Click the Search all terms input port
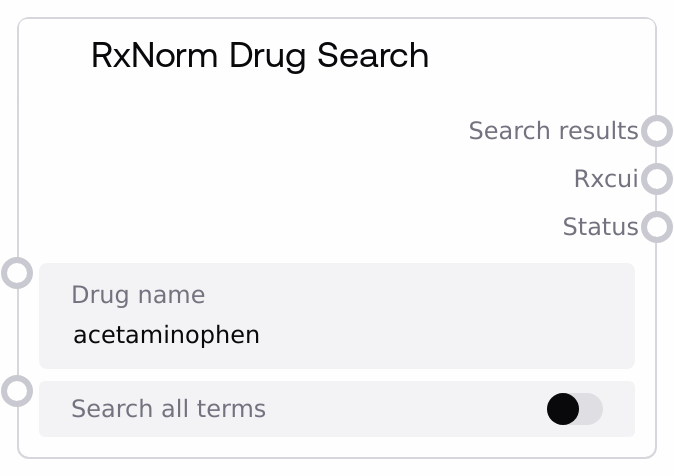Image resolution: width=674 pixels, height=476 pixels. 17,390
